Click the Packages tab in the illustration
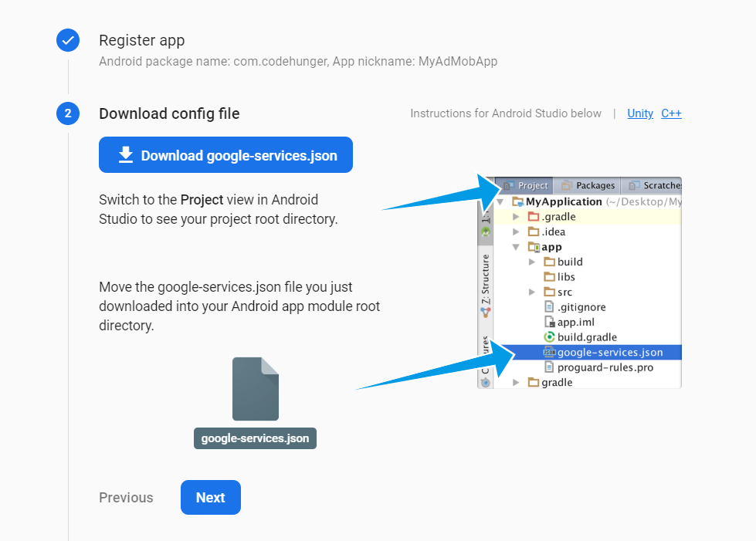756x541 pixels. click(x=587, y=185)
